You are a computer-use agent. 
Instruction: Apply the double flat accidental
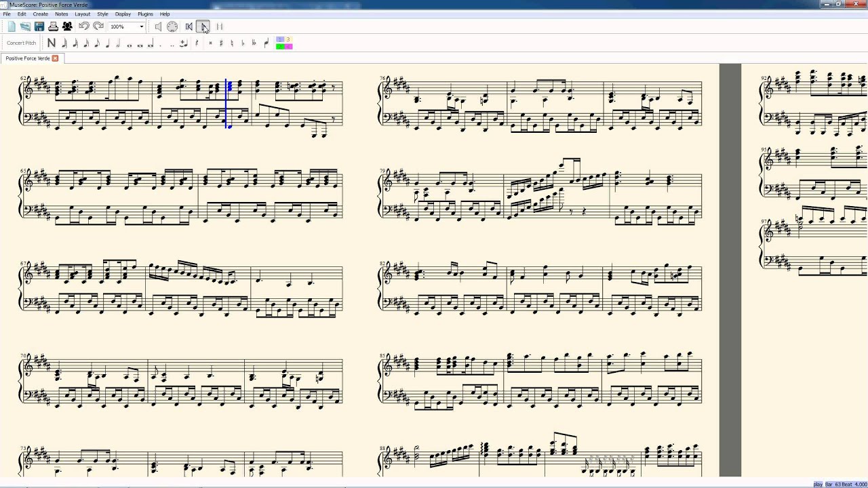pyautogui.click(x=254, y=43)
